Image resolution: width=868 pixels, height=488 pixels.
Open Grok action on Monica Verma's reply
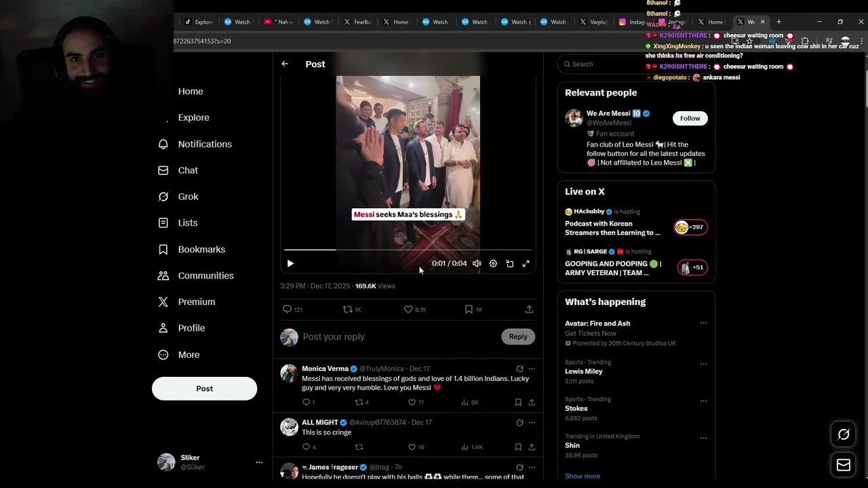[x=519, y=369]
